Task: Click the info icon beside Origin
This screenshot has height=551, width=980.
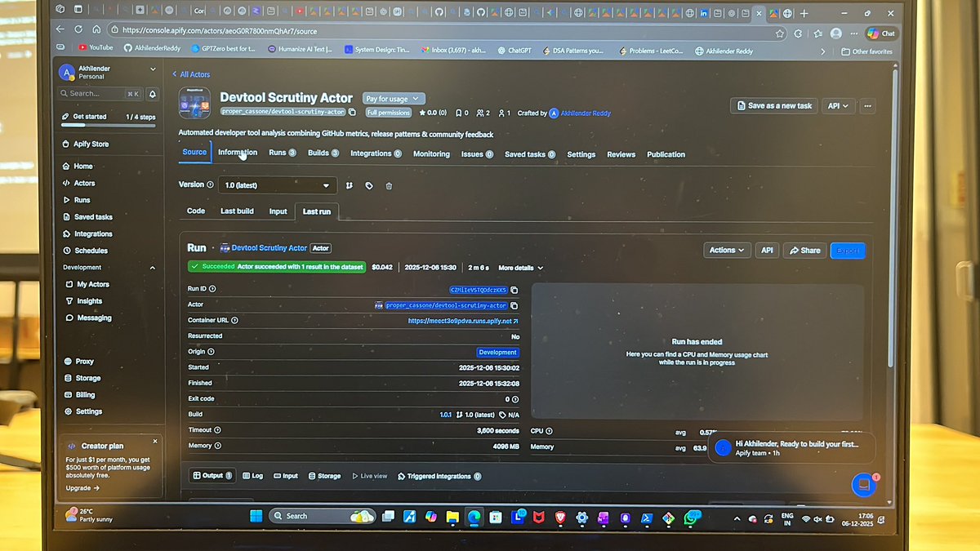Action: [x=212, y=352]
